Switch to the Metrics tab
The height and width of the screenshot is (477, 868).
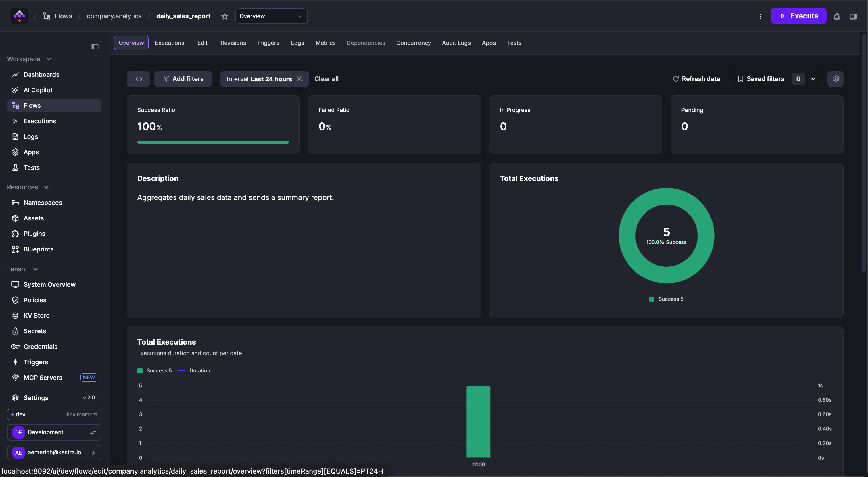click(325, 43)
